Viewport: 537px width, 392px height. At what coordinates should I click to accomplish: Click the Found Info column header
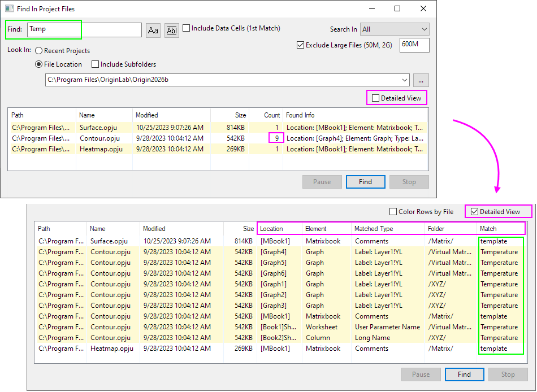click(356, 115)
